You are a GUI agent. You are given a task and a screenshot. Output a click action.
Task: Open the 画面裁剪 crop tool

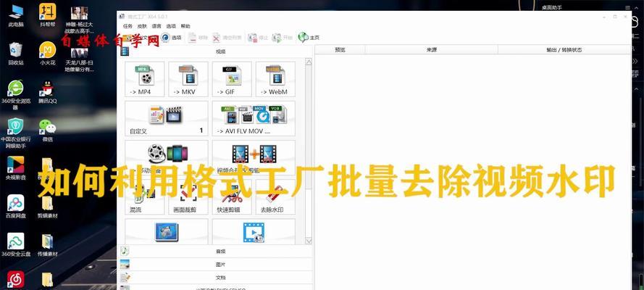click(x=188, y=196)
